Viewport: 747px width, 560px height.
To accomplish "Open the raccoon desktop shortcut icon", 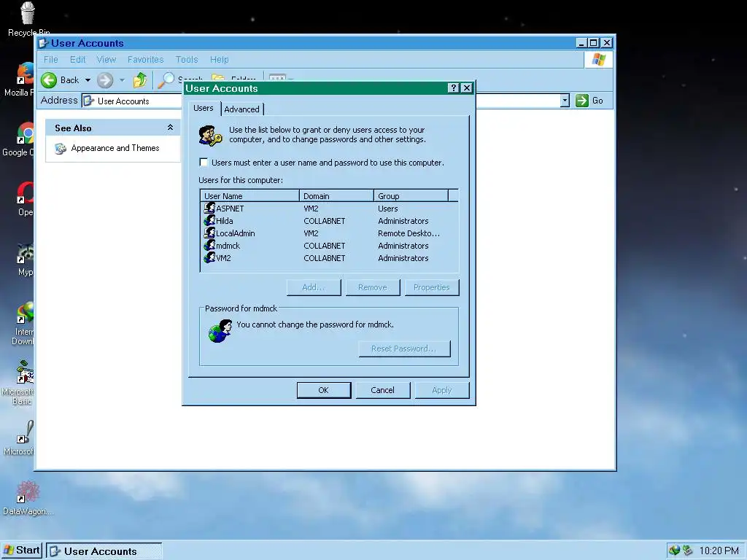I will [x=26, y=253].
